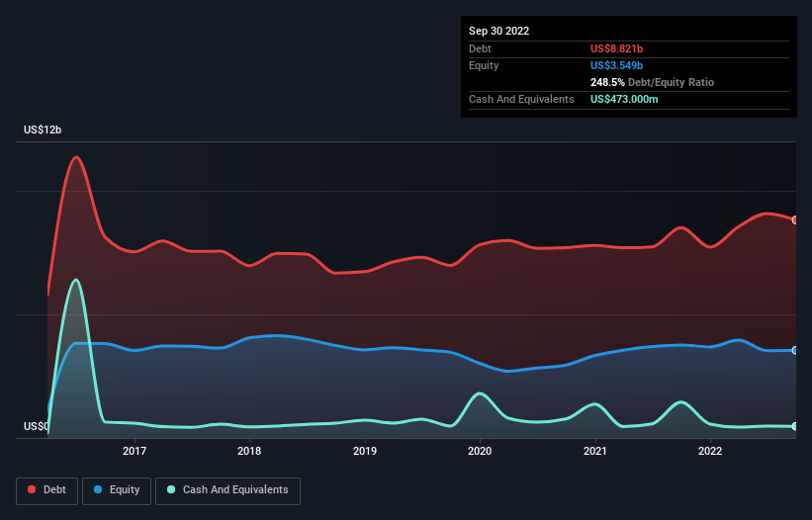Click the 2021 axis label
The image size is (812, 520).
pos(595,451)
